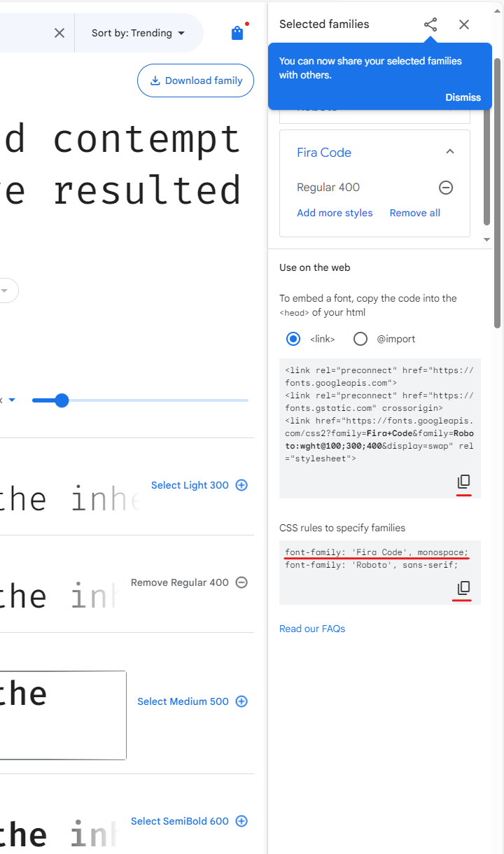Click the Regular 400 label in panel

[328, 188]
